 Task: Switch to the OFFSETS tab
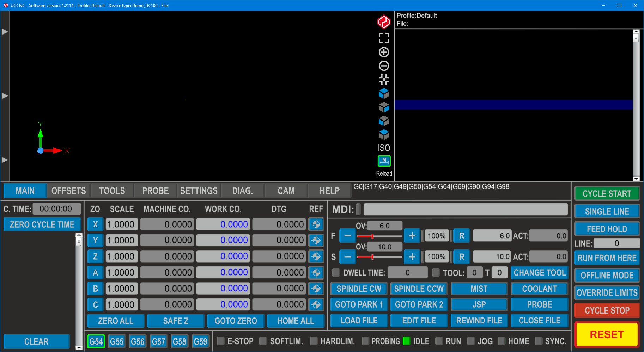(x=68, y=191)
